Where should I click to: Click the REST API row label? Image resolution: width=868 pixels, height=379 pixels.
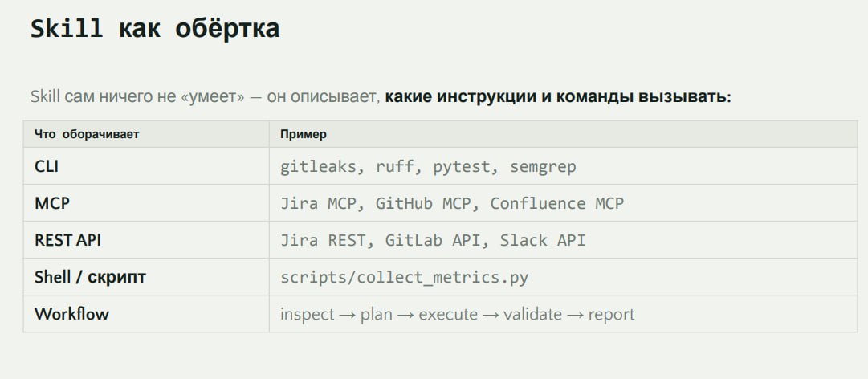pos(67,240)
